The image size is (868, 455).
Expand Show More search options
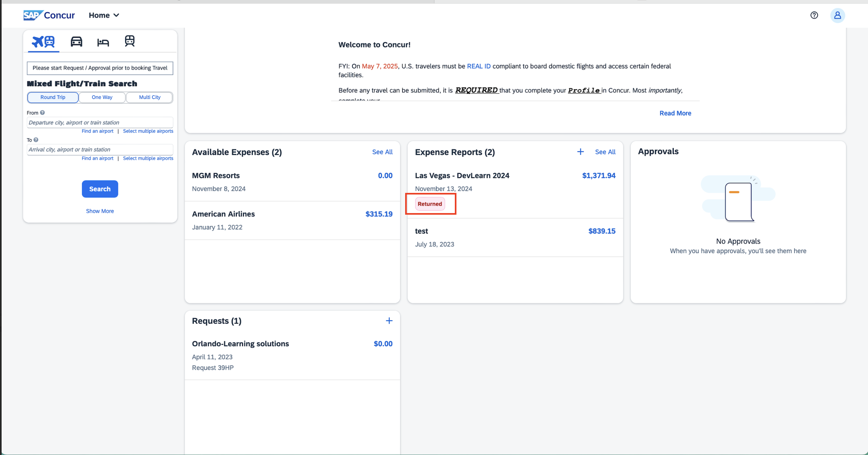[x=100, y=211]
